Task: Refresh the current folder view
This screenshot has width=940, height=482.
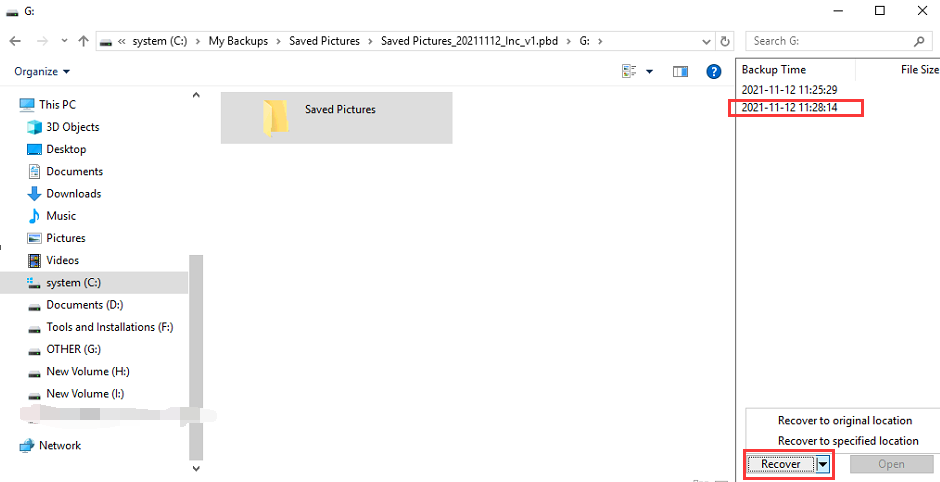Action: click(725, 41)
